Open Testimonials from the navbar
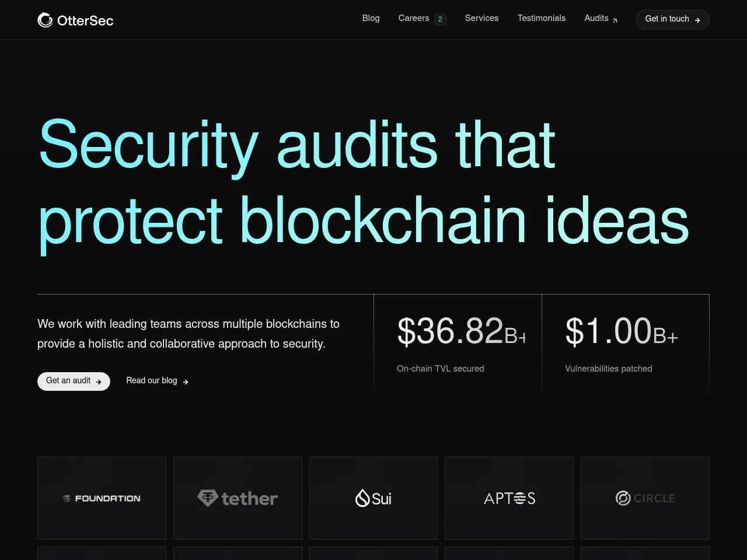Image resolution: width=747 pixels, height=560 pixels. tap(541, 19)
